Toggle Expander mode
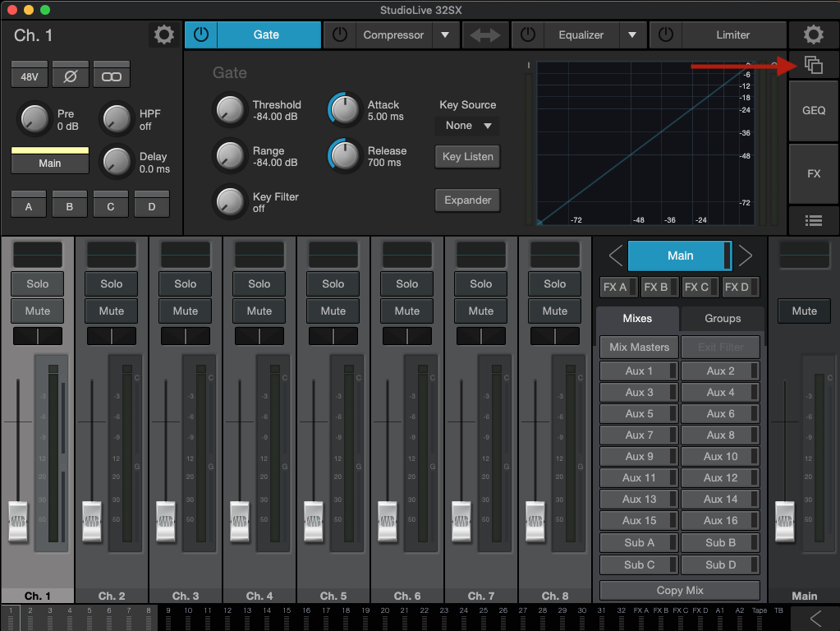The height and width of the screenshot is (631, 840). click(x=468, y=200)
